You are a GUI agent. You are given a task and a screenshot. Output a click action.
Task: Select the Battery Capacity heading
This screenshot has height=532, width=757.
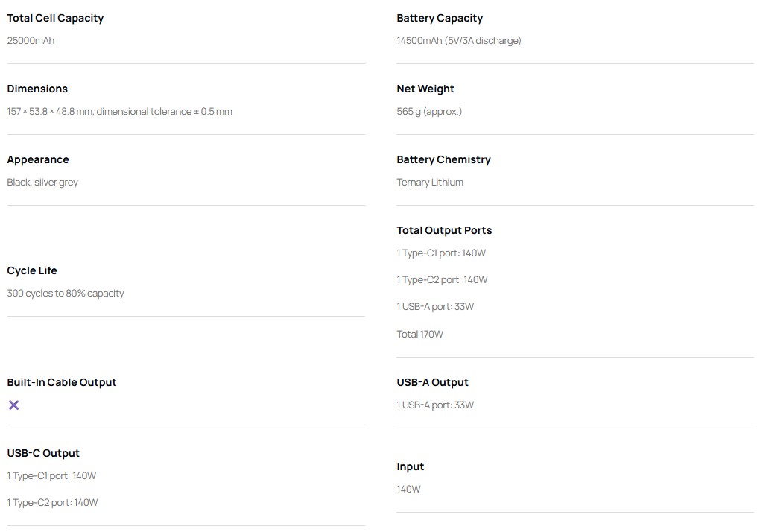(440, 19)
